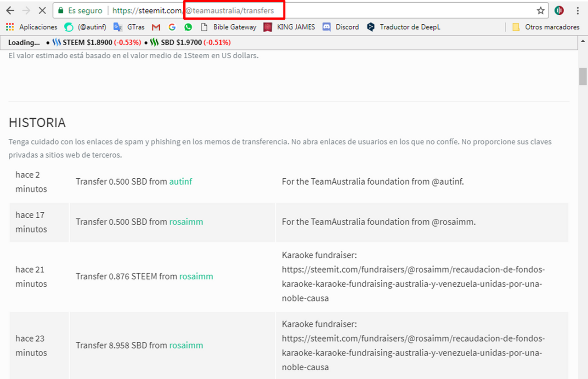Click the Karaoke fundraiser memo in the 8.958 SBD row
588x379 pixels.
(x=413, y=345)
